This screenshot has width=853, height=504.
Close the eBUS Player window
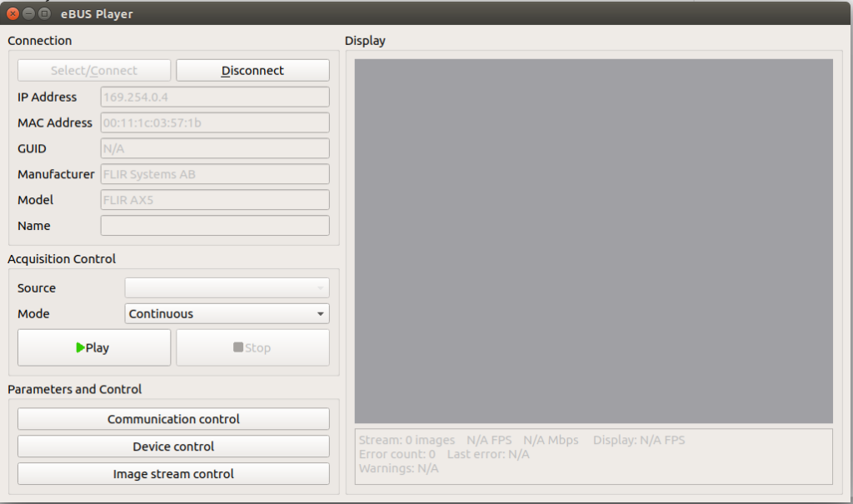13,13
